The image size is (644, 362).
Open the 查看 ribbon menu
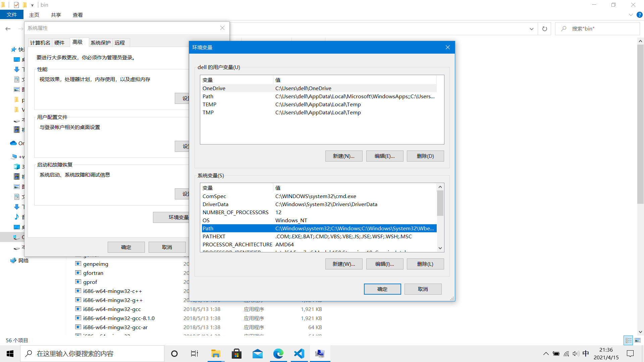pyautogui.click(x=77, y=15)
